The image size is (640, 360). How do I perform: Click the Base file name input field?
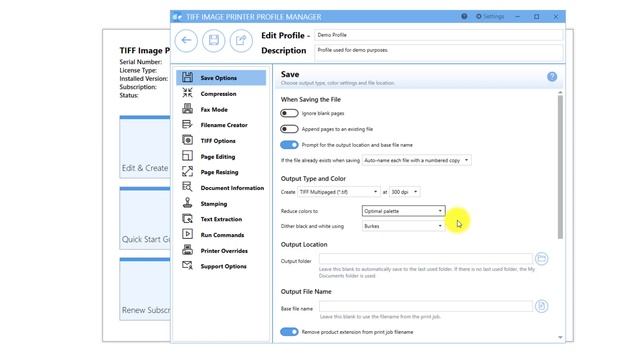click(x=426, y=306)
